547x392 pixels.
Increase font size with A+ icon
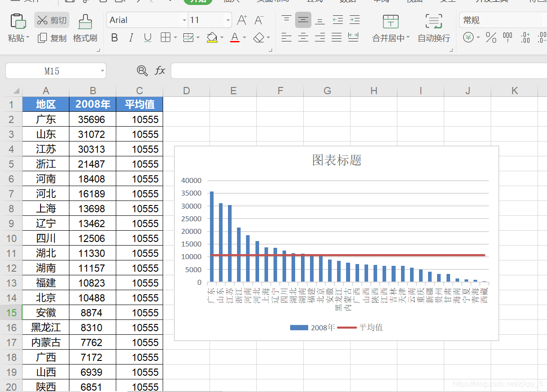click(242, 20)
